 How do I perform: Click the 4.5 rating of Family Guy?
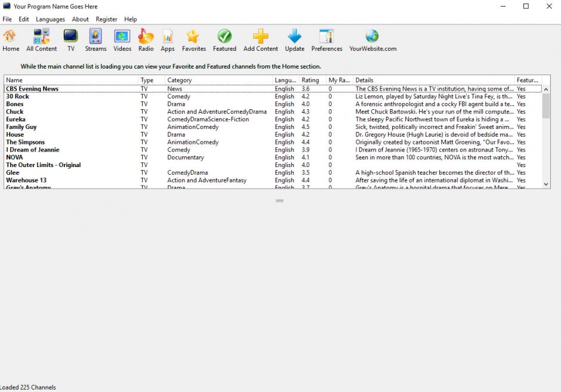coord(306,127)
